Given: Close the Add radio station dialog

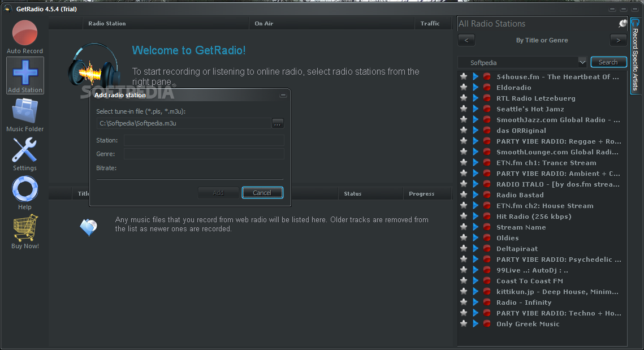Looking at the screenshot, I should 283,95.
